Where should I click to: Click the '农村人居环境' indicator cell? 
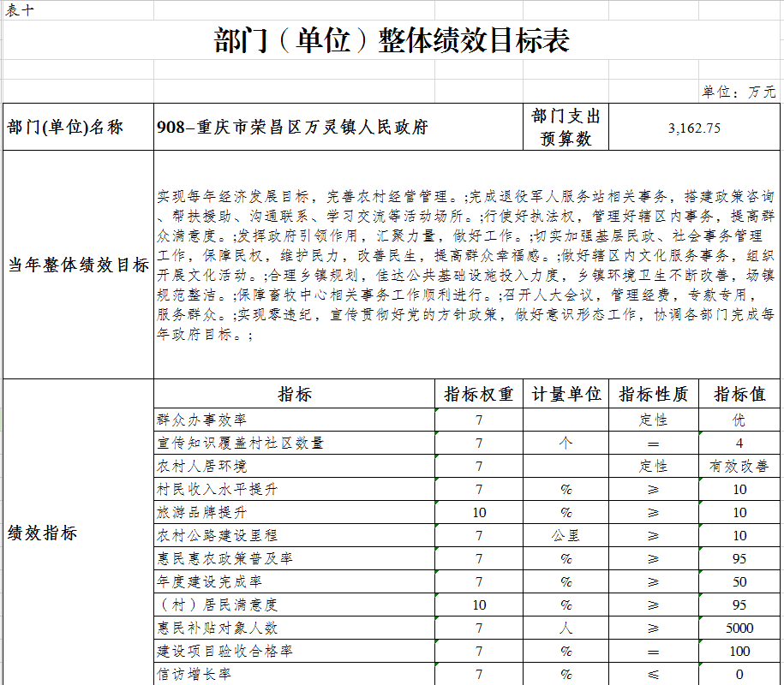[x=295, y=466]
